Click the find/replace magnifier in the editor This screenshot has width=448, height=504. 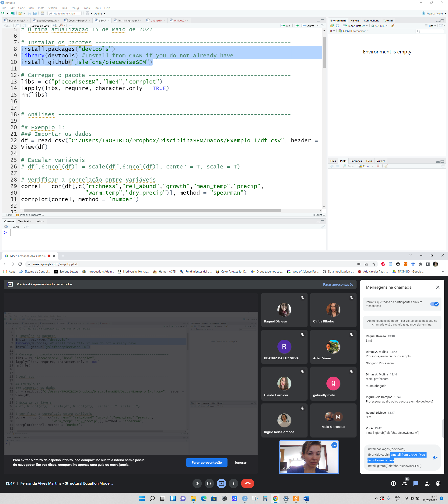55,26
